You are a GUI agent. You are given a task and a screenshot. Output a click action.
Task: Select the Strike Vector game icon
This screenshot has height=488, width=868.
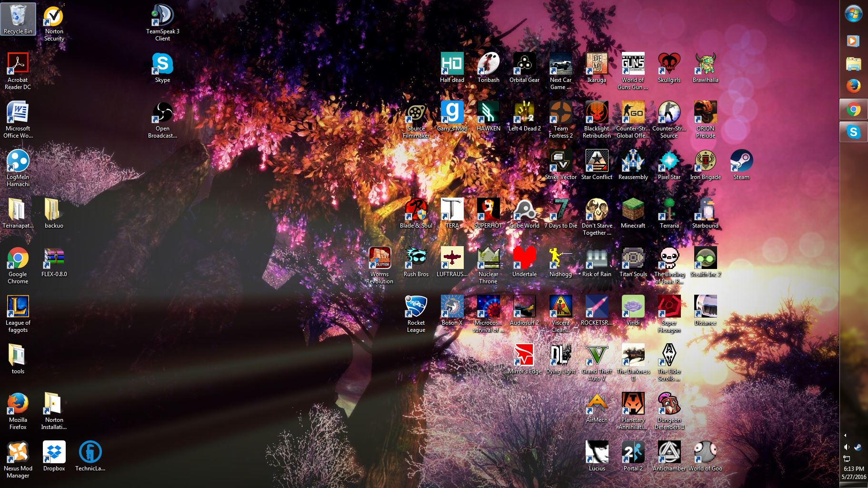click(x=560, y=165)
